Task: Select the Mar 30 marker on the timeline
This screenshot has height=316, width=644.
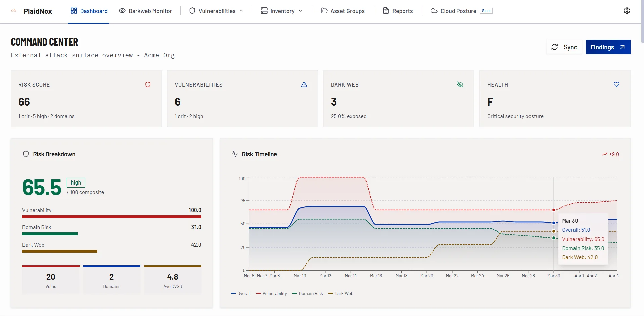Action: coord(553,223)
